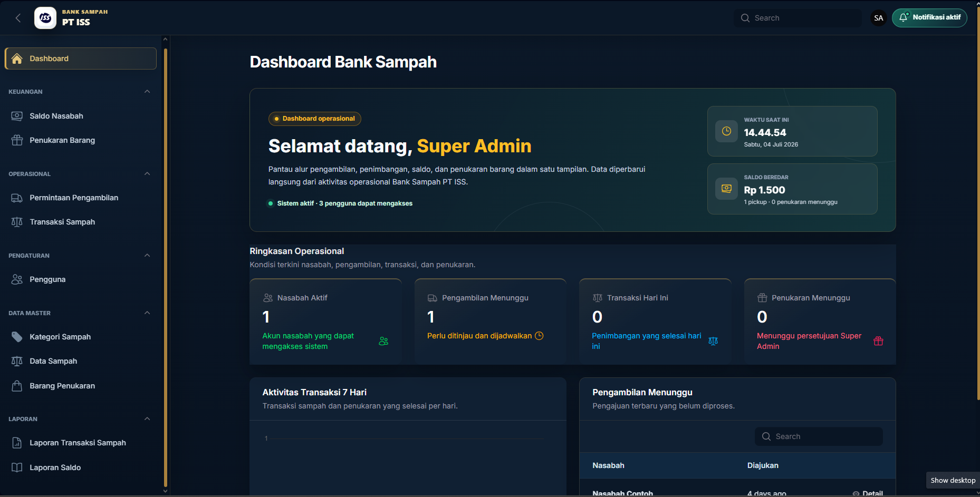
Task: Click the Kategori Sampah tag icon
Action: click(17, 337)
